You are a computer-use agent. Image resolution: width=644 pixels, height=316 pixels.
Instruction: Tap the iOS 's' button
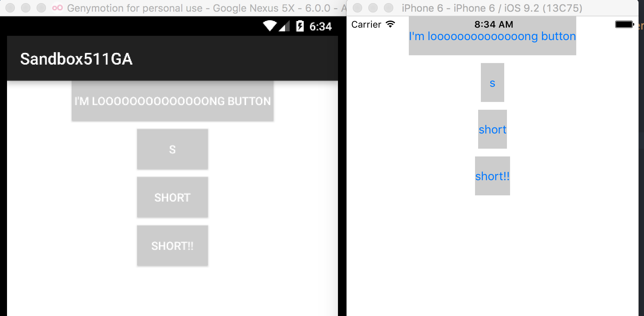click(x=492, y=83)
